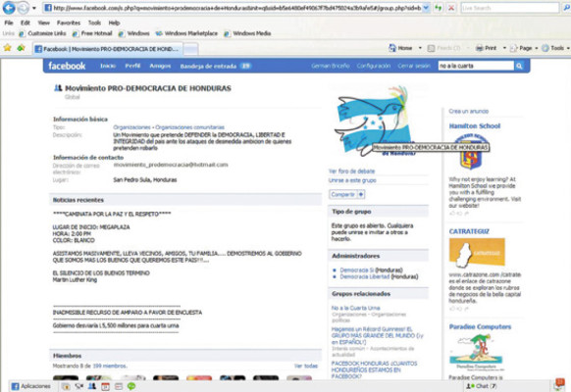571x392 pixels.
Task: Open the File menu
Action: (x=9, y=23)
